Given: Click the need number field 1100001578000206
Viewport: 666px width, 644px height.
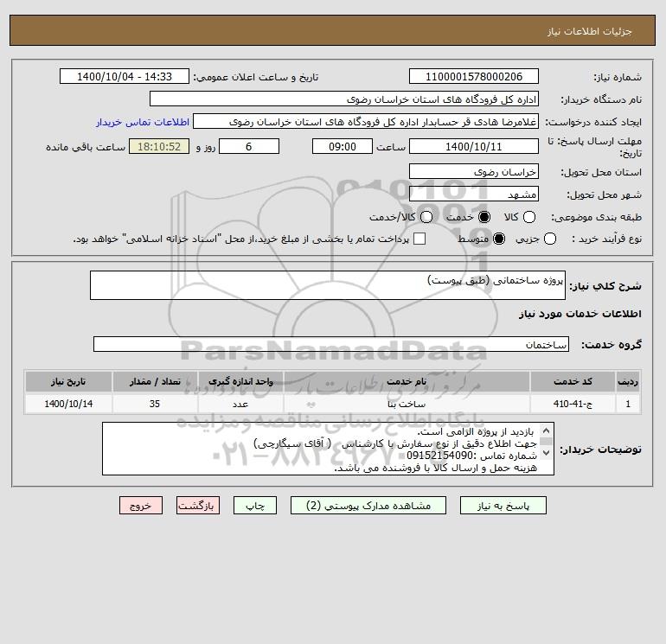Looking at the screenshot, I should pyautogui.click(x=474, y=76).
